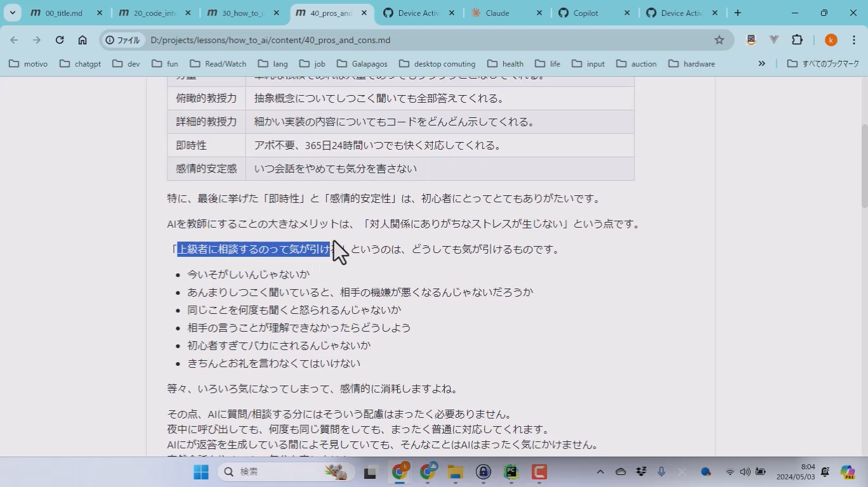The image size is (868, 487).
Task: Open the orange 'k' profile avatar
Action: pos(831,40)
